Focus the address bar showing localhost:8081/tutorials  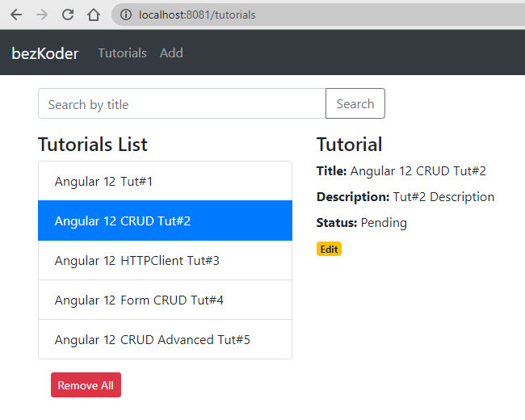[318, 15]
